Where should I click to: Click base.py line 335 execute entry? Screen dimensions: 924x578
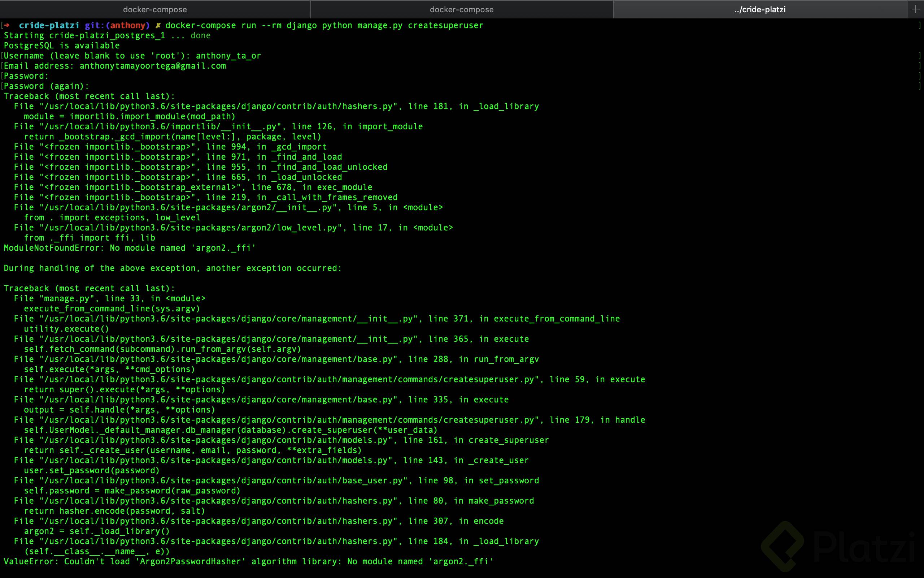click(261, 400)
